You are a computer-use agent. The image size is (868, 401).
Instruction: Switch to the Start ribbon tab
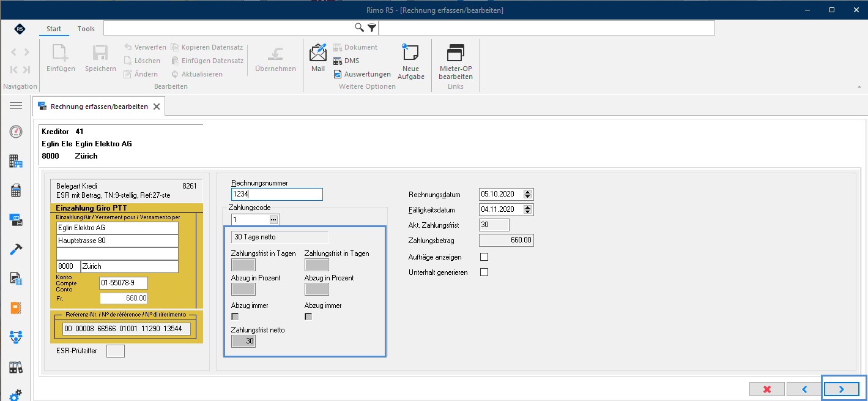coord(54,29)
